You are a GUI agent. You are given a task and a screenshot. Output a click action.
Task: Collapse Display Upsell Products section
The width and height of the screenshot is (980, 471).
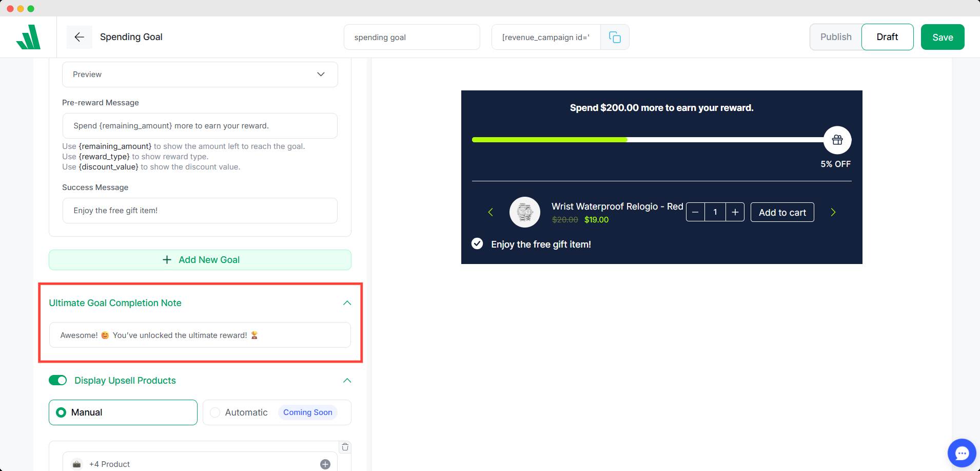pos(347,381)
